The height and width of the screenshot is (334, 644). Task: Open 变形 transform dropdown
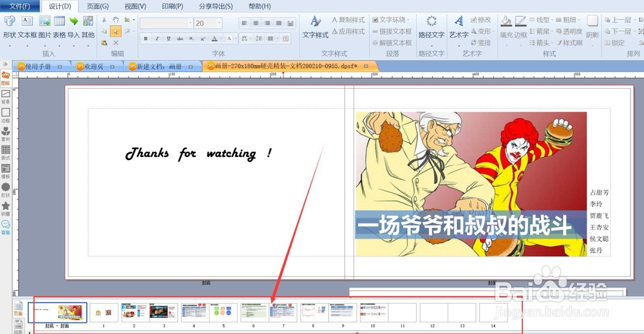[x=482, y=31]
